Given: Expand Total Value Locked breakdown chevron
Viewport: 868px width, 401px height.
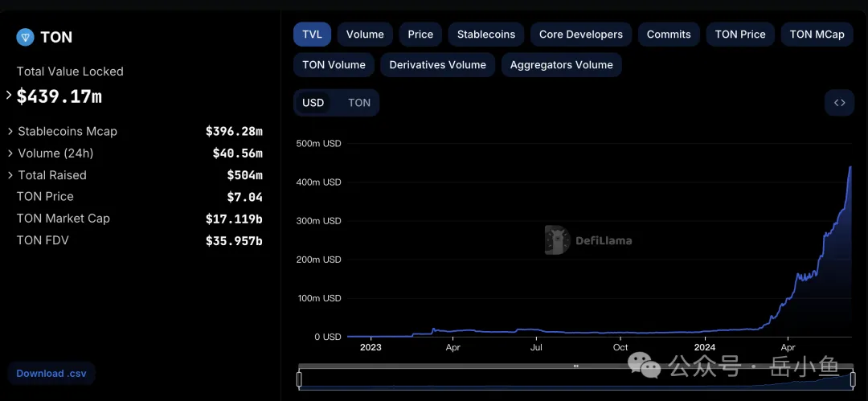Looking at the screenshot, I should pos(9,96).
